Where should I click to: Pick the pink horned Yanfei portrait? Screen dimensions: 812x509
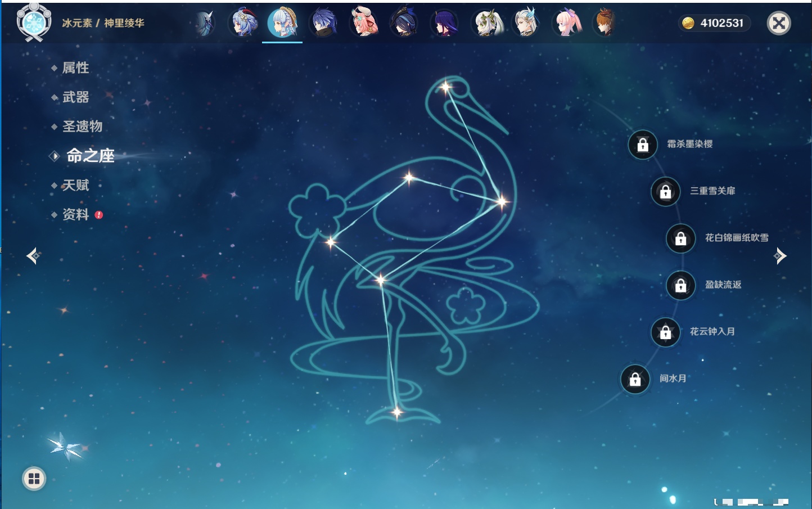pyautogui.click(x=364, y=23)
